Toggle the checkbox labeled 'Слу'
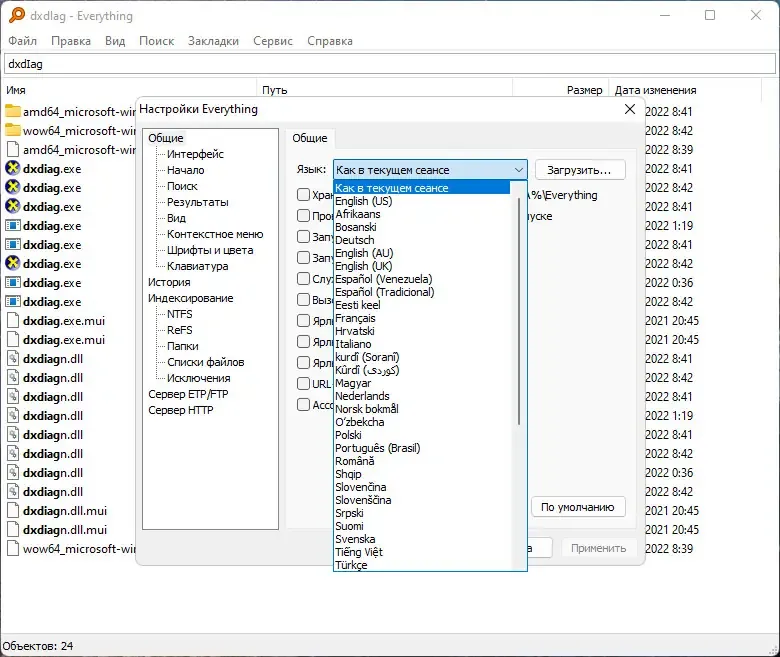 303,279
